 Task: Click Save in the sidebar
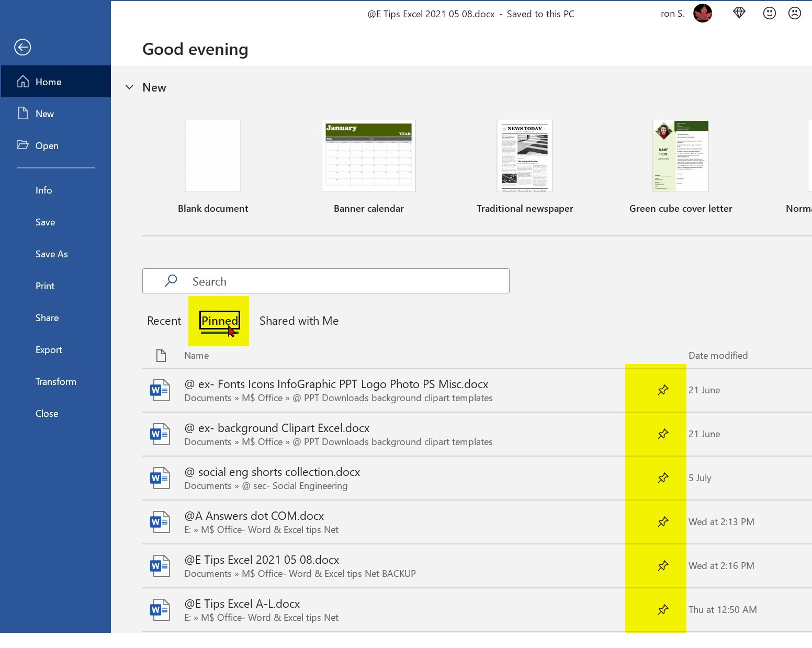55,222
